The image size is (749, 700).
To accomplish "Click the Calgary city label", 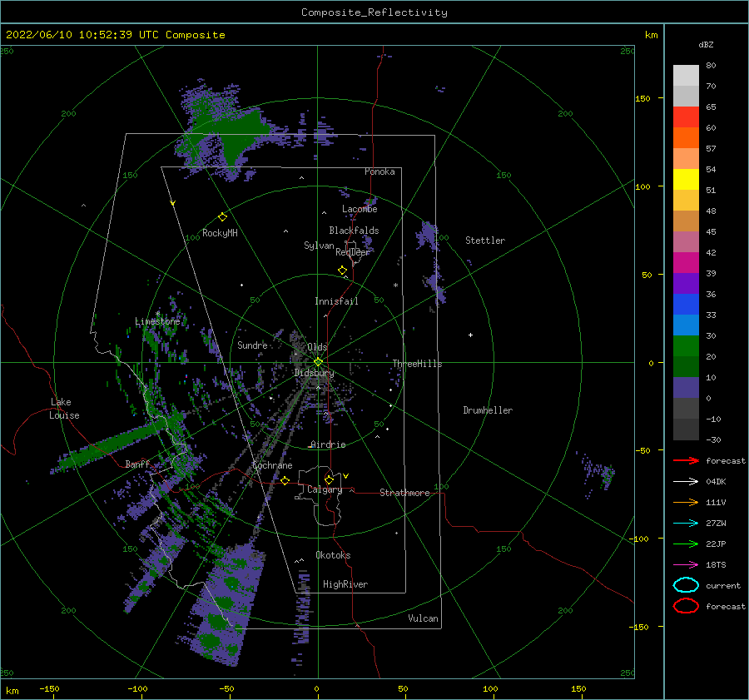I will tap(325, 489).
